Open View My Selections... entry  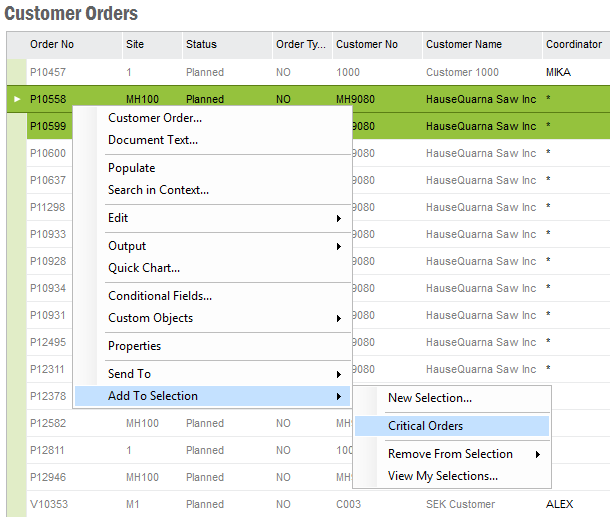point(443,476)
